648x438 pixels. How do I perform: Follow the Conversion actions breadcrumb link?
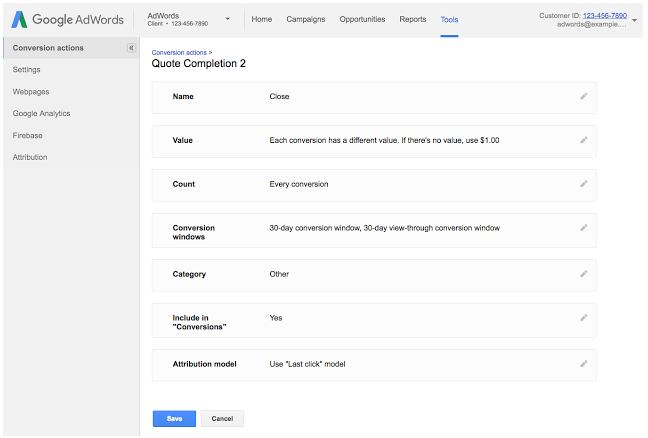pyautogui.click(x=179, y=52)
